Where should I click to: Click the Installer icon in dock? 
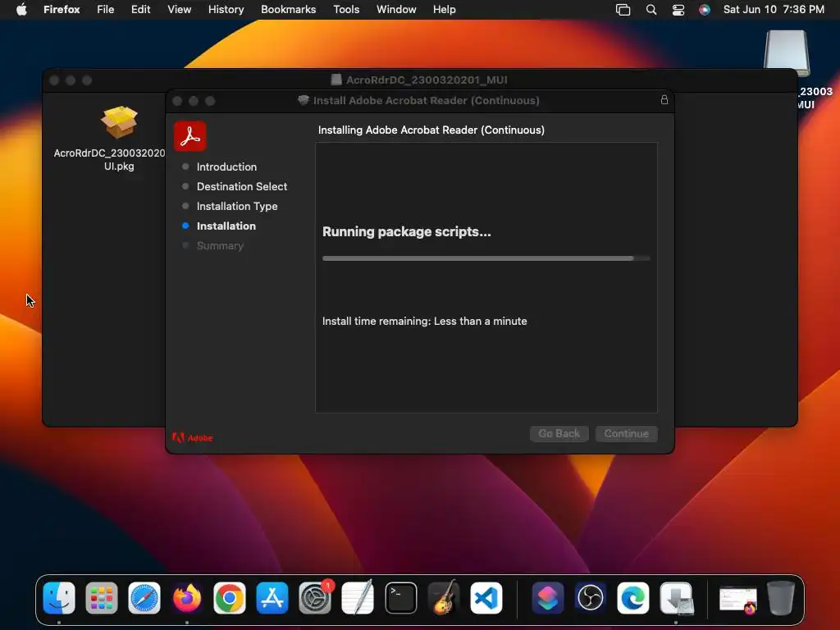coord(676,598)
